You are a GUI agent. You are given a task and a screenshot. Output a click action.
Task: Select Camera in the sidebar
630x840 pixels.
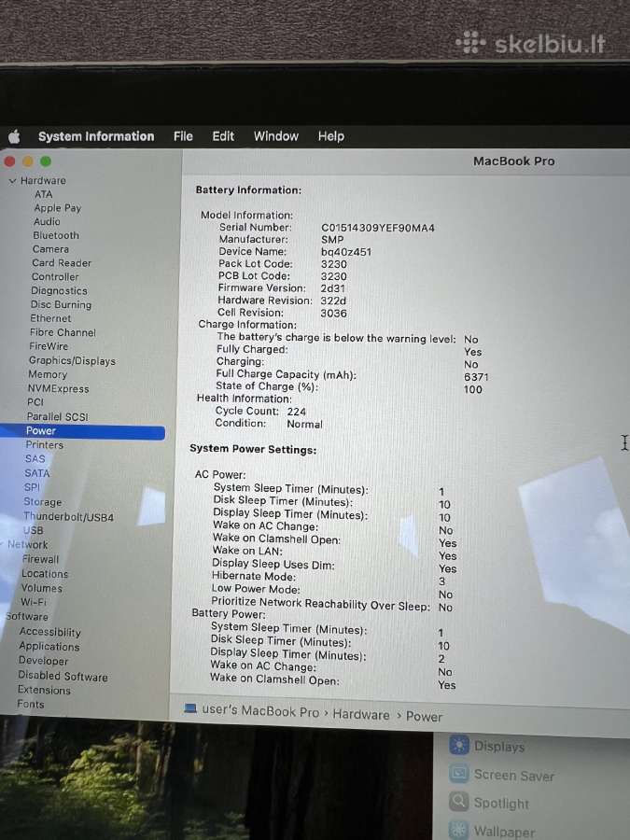pos(50,249)
